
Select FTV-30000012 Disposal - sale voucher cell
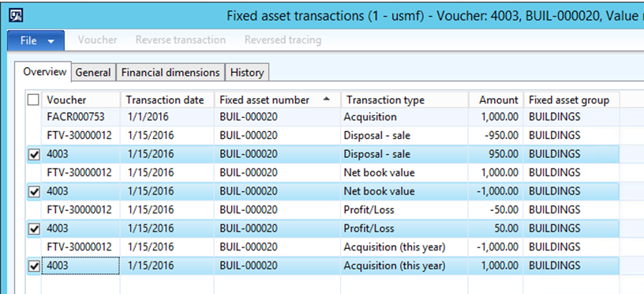tap(81, 136)
